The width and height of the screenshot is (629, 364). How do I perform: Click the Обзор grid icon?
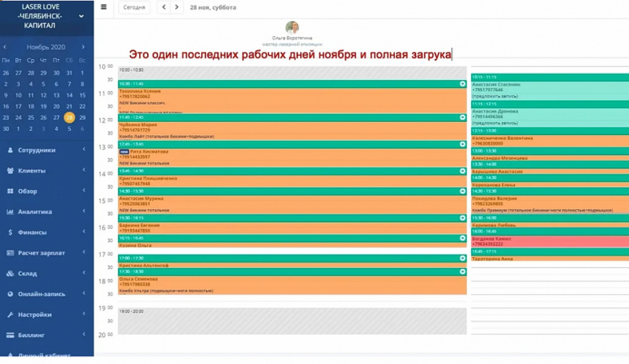[10, 191]
